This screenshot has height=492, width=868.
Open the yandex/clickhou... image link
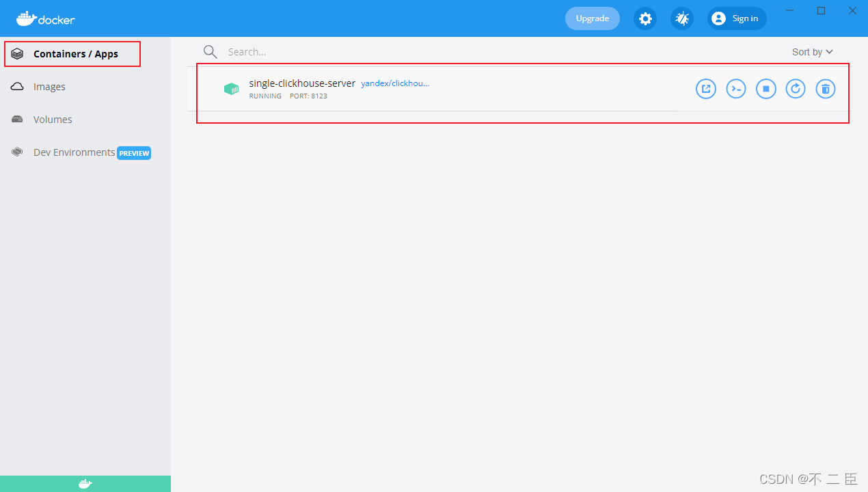point(395,83)
